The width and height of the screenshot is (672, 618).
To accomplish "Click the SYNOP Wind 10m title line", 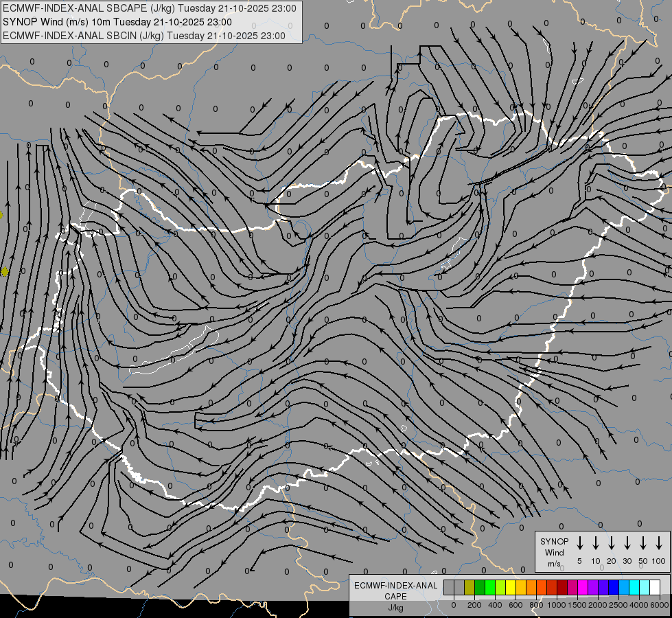I will point(117,22).
